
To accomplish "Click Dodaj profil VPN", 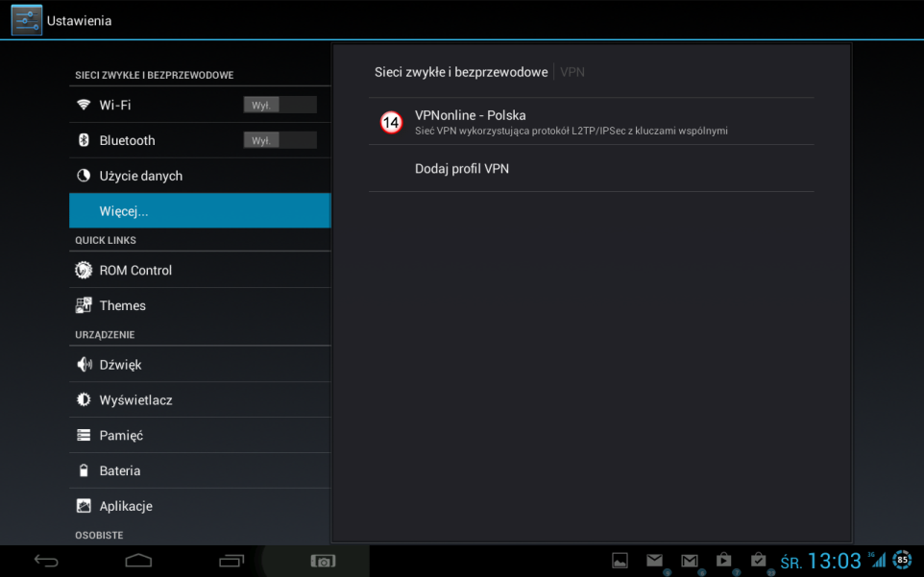I will 591,168.
